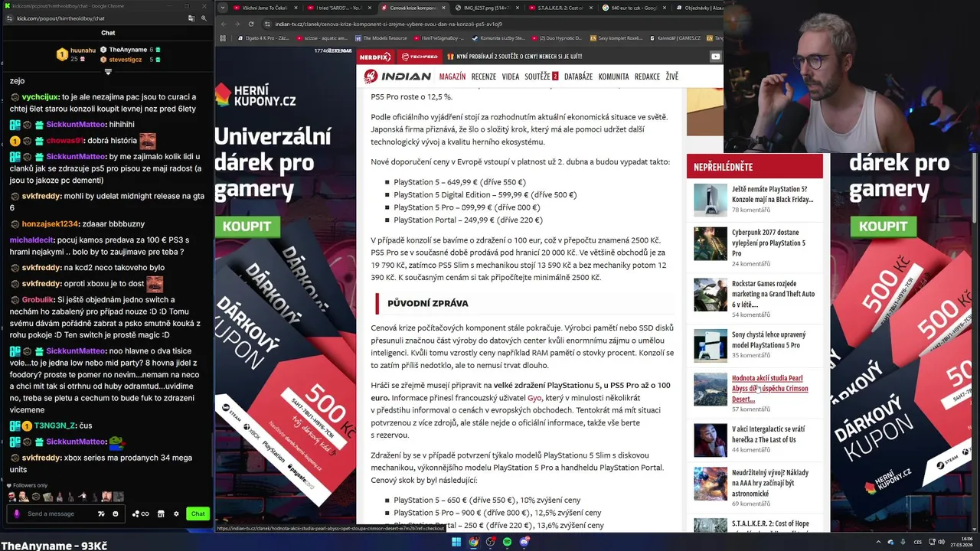Open Ještě nemáte PlayStation 5 article
The width and height of the screenshot is (980, 551).
click(773, 194)
